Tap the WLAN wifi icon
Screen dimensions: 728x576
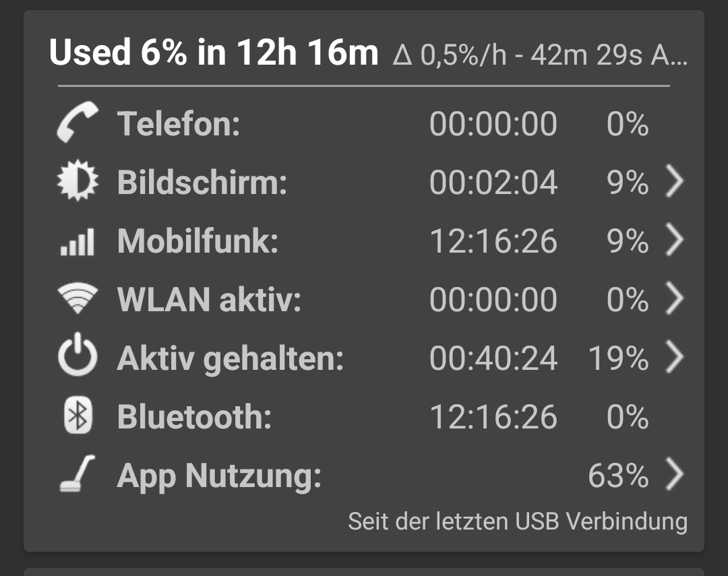point(78,300)
